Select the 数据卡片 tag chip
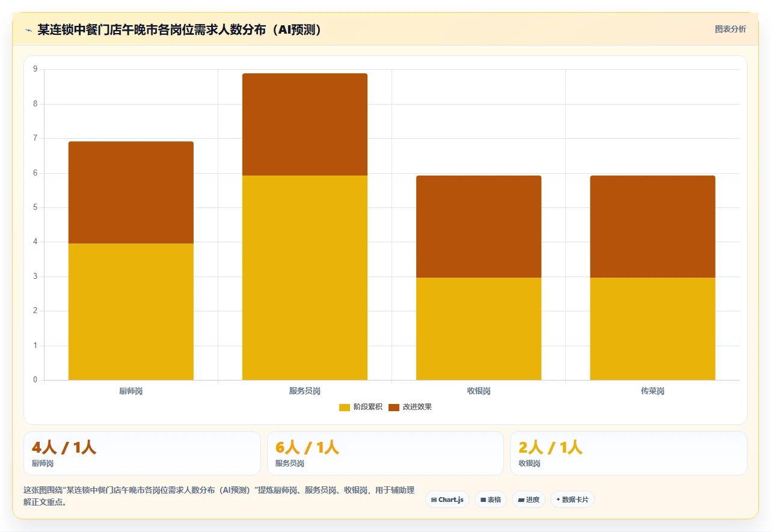The width and height of the screenshot is (771, 532). [573, 500]
